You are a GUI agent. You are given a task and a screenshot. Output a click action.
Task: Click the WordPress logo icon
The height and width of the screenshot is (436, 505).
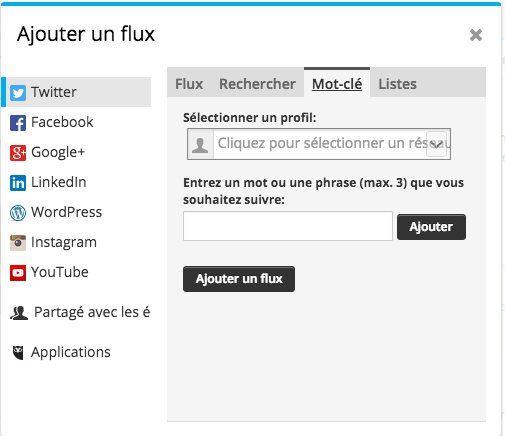(18, 213)
